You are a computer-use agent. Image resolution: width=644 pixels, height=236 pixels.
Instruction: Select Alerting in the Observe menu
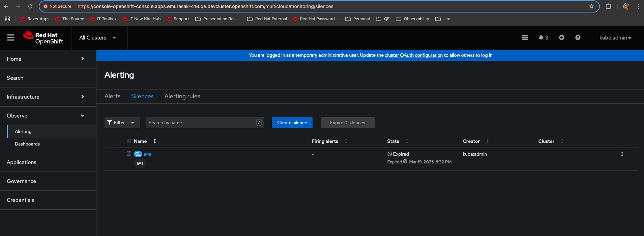click(x=52, y=131)
